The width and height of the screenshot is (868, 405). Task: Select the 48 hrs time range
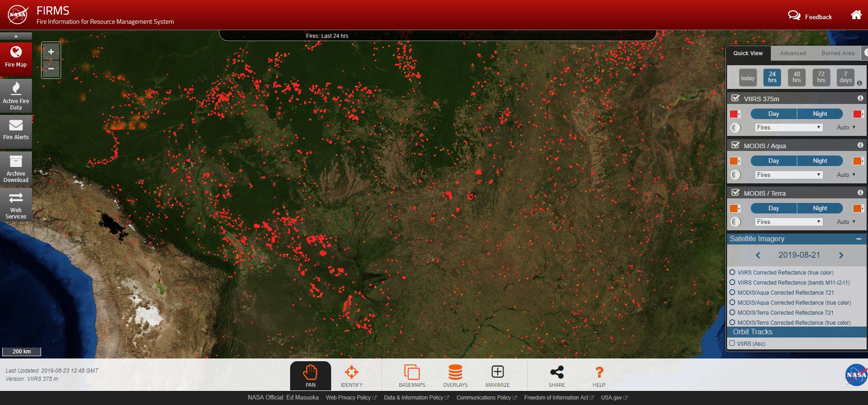point(797,77)
